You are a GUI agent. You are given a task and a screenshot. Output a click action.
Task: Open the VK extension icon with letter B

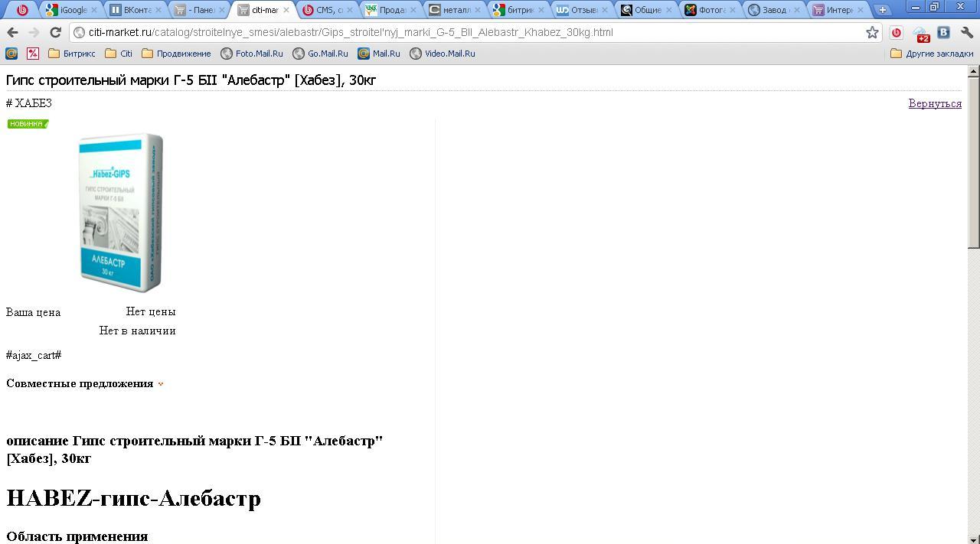pyautogui.click(x=944, y=32)
